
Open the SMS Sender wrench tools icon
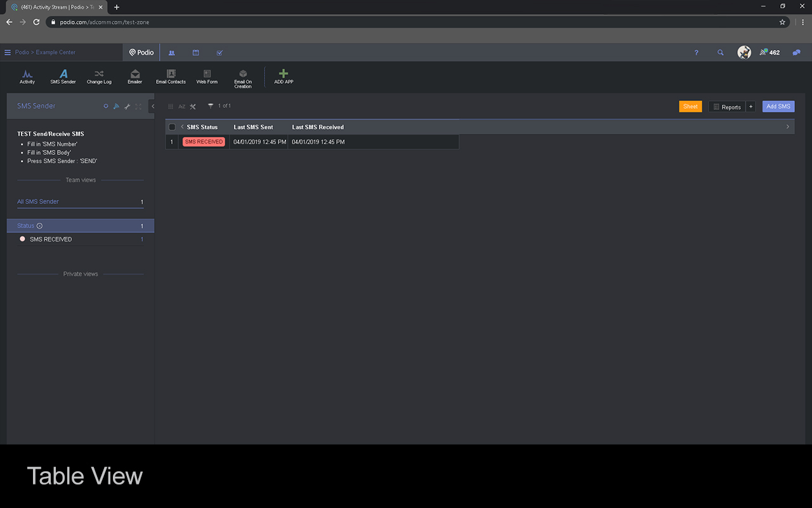(127, 106)
